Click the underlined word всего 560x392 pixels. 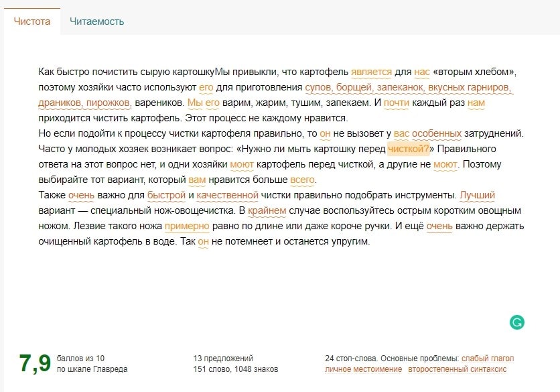(301, 180)
